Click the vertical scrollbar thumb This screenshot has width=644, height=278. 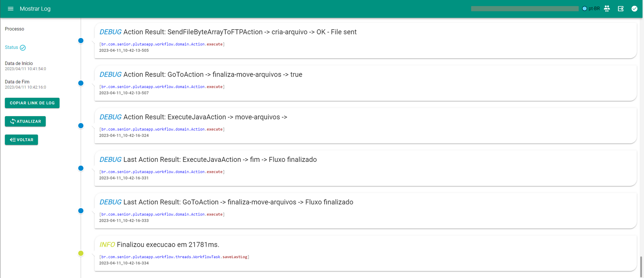[x=641, y=266]
